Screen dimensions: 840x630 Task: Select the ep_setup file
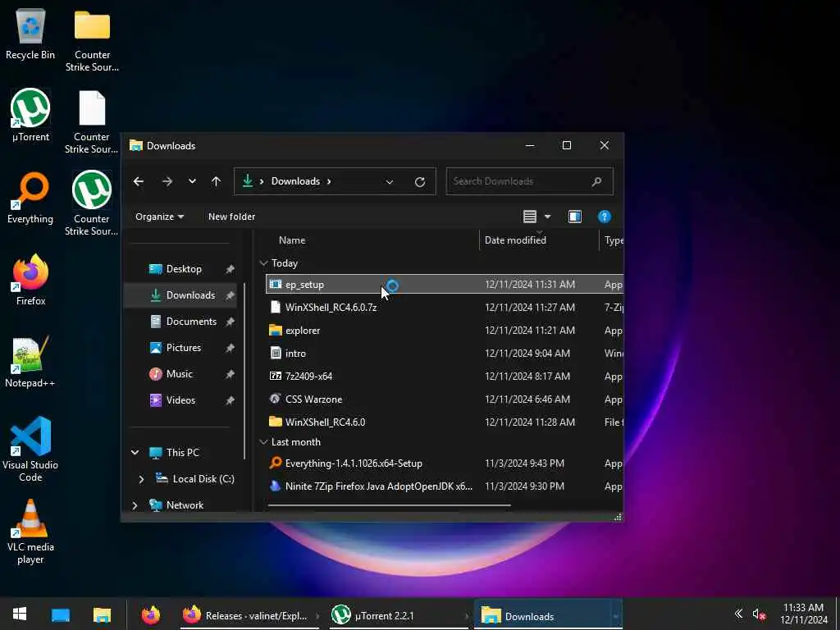444,285
